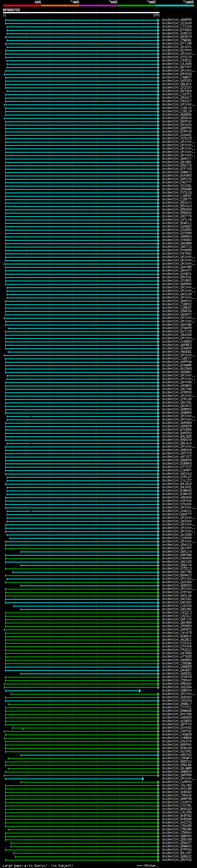This screenshot has width=197, height=868.
Task: Click the purple ~60% identity legend segment
Action: pyautogui.click(x=98, y=6)
